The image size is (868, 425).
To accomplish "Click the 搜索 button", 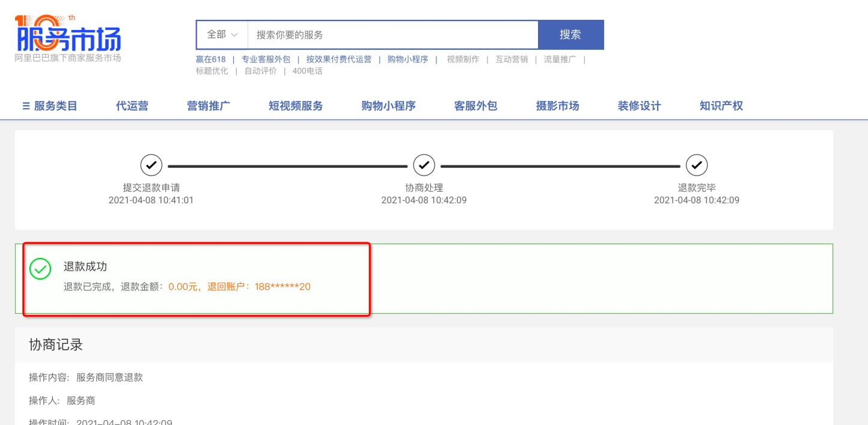I will click(x=570, y=35).
